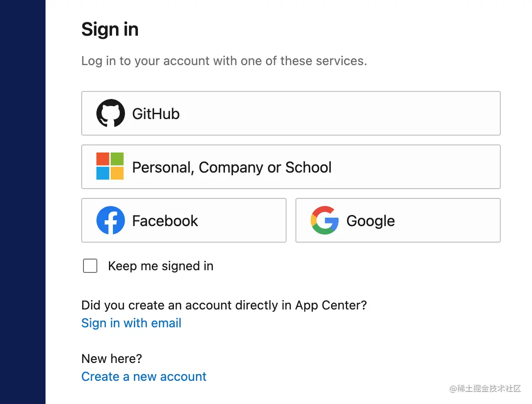
Task: Click the dark navy sidebar panel
Action: 23,202
